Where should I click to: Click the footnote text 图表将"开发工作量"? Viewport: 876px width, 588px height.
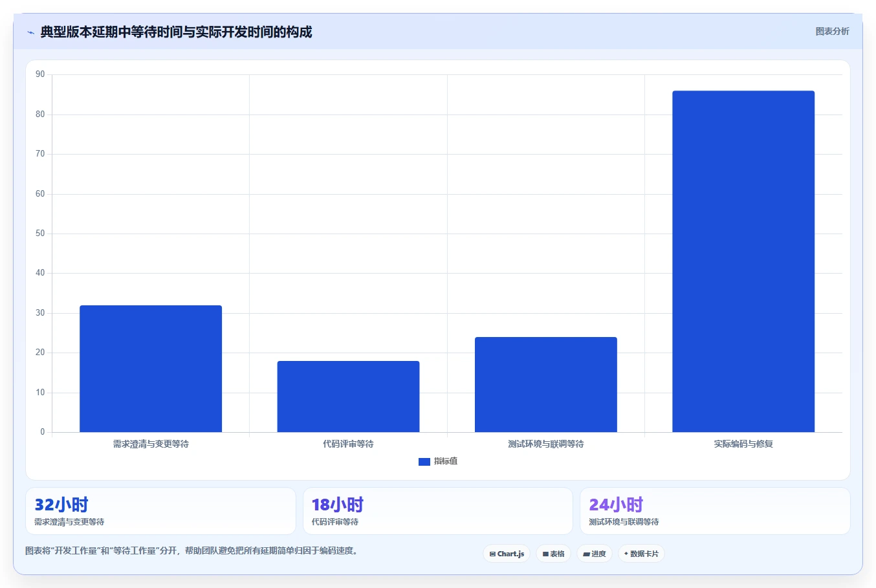191,550
